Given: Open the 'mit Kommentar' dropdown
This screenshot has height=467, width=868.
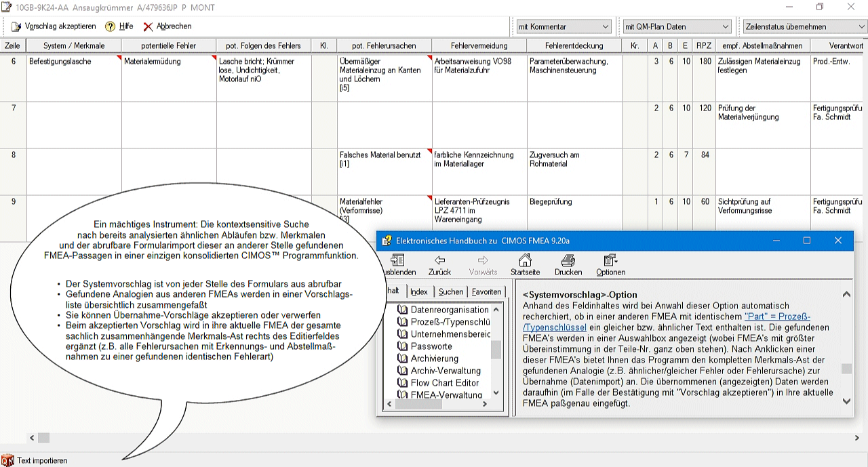Looking at the screenshot, I should click(564, 26).
